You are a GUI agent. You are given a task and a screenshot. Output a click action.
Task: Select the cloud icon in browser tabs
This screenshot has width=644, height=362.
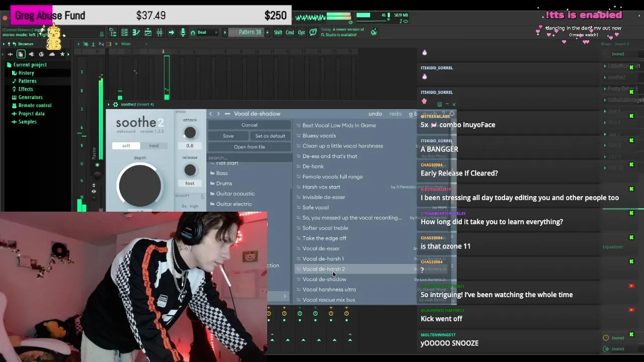[x=52, y=54]
